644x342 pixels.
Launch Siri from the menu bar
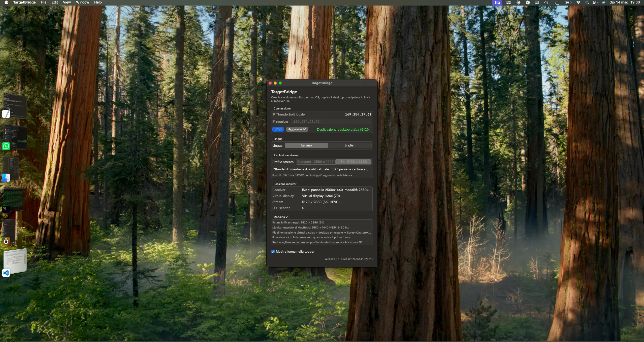(x=603, y=3)
